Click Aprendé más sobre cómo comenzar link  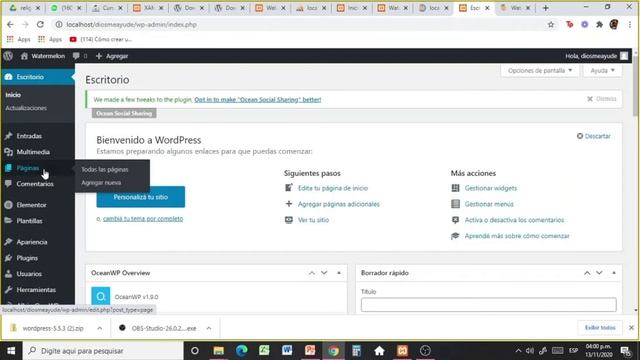517,236
